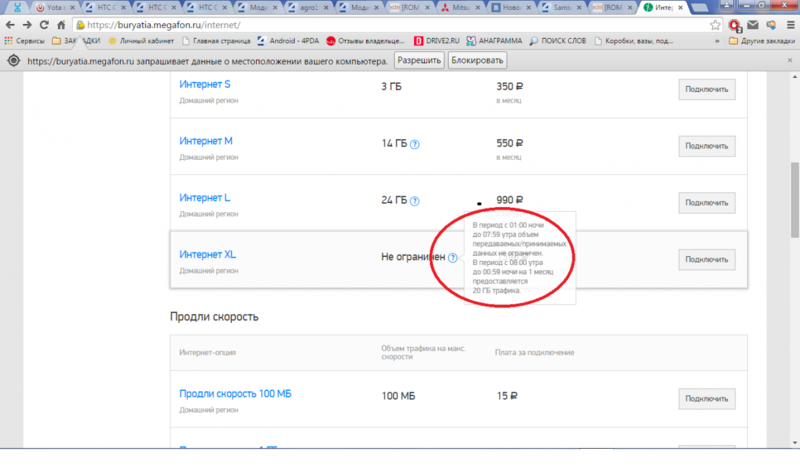Open the Интернет XL plan link
800x468 pixels.
(208, 254)
